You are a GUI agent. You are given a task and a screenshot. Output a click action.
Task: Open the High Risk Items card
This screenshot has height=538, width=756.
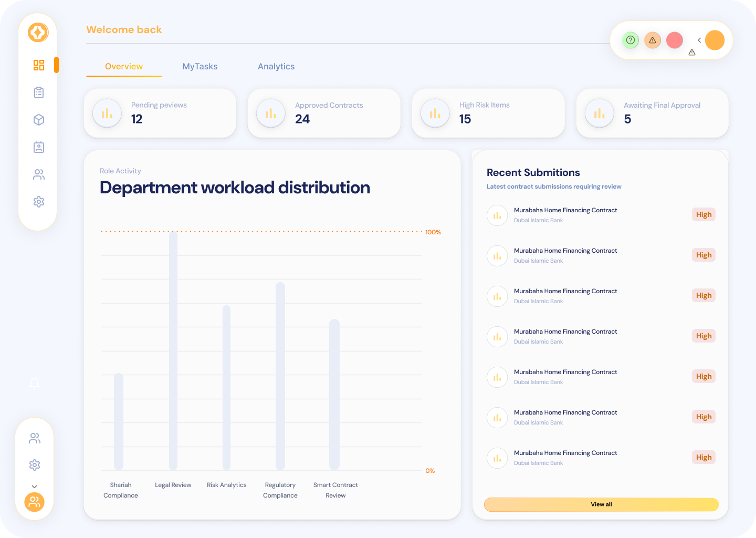[488, 113]
